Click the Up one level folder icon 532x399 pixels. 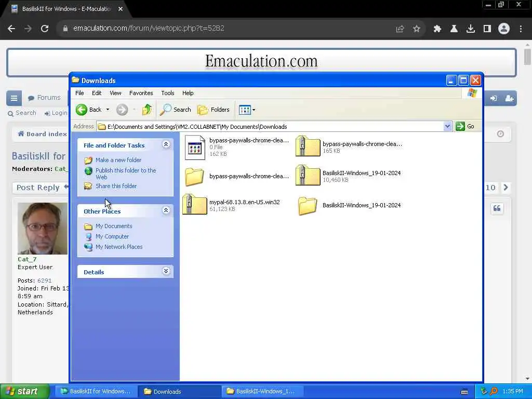point(147,110)
